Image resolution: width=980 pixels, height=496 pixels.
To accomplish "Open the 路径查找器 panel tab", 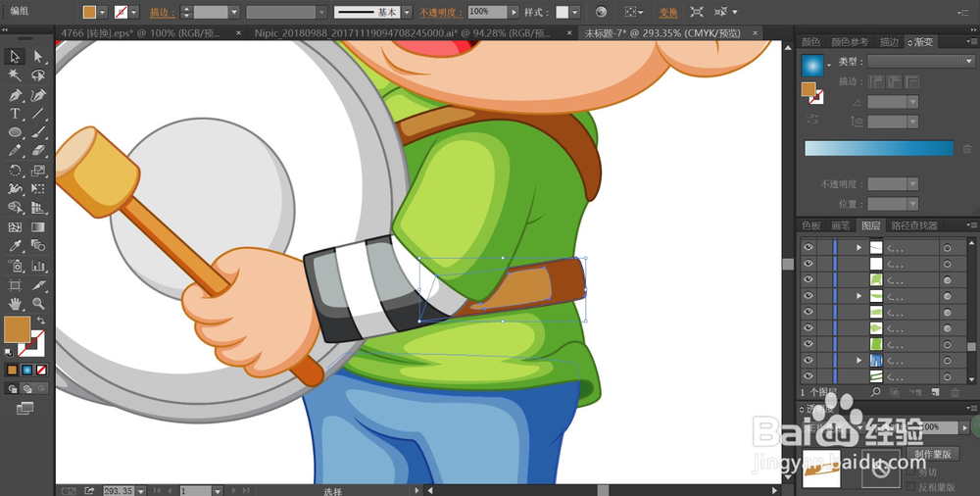I will [x=914, y=225].
